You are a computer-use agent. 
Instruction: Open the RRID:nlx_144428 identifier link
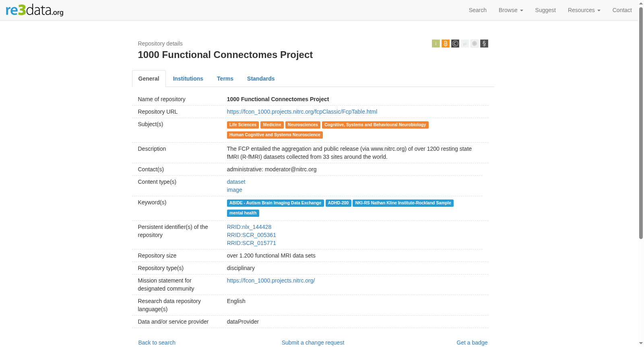249,227
